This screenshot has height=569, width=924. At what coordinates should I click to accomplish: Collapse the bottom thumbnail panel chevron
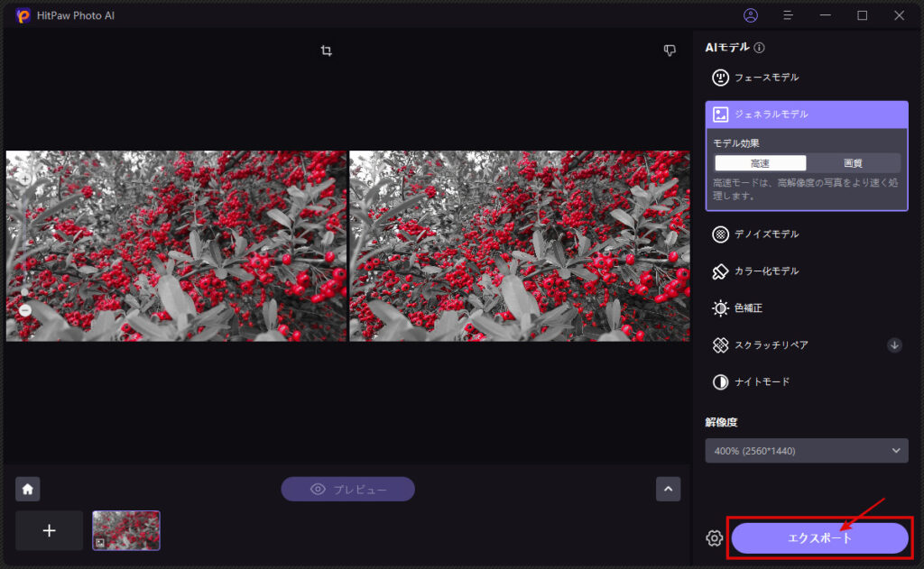[x=668, y=489]
